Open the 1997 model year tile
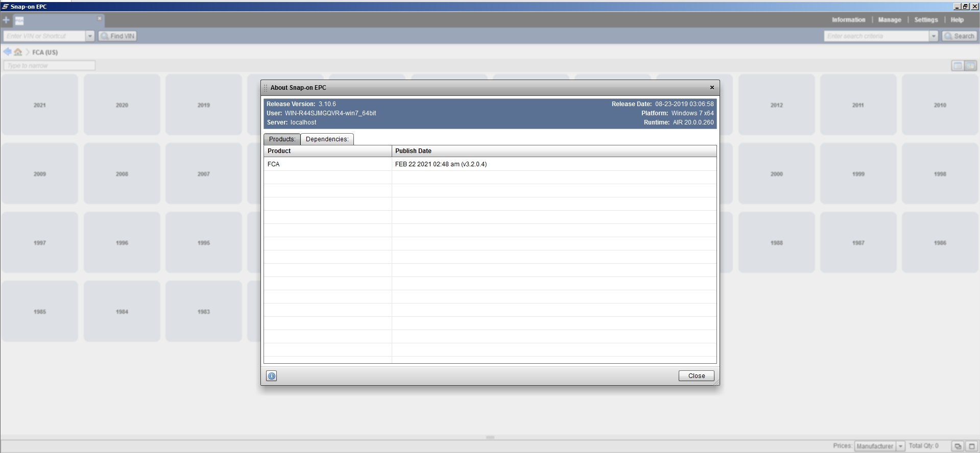Screen dimensions: 980x453 click(x=40, y=242)
